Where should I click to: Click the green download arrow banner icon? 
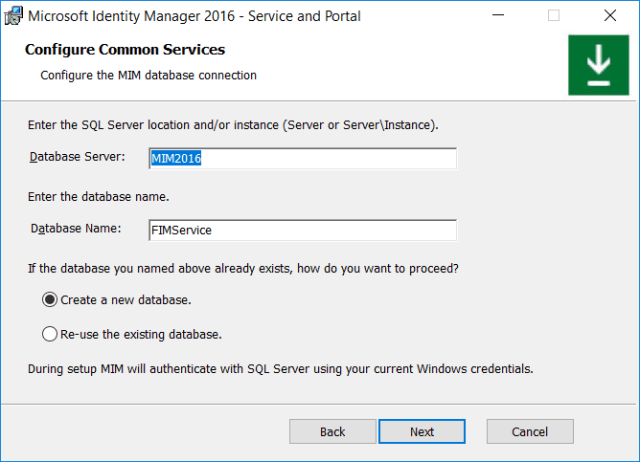point(598,65)
